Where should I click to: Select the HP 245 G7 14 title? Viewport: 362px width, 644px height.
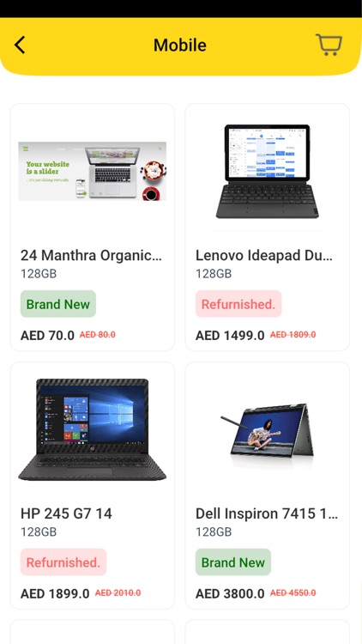click(66, 513)
